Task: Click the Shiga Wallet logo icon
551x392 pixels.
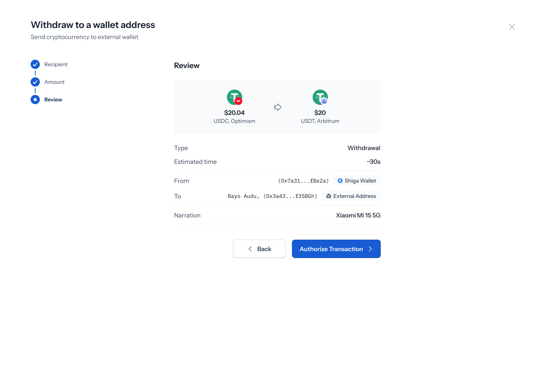Action: tap(340, 181)
